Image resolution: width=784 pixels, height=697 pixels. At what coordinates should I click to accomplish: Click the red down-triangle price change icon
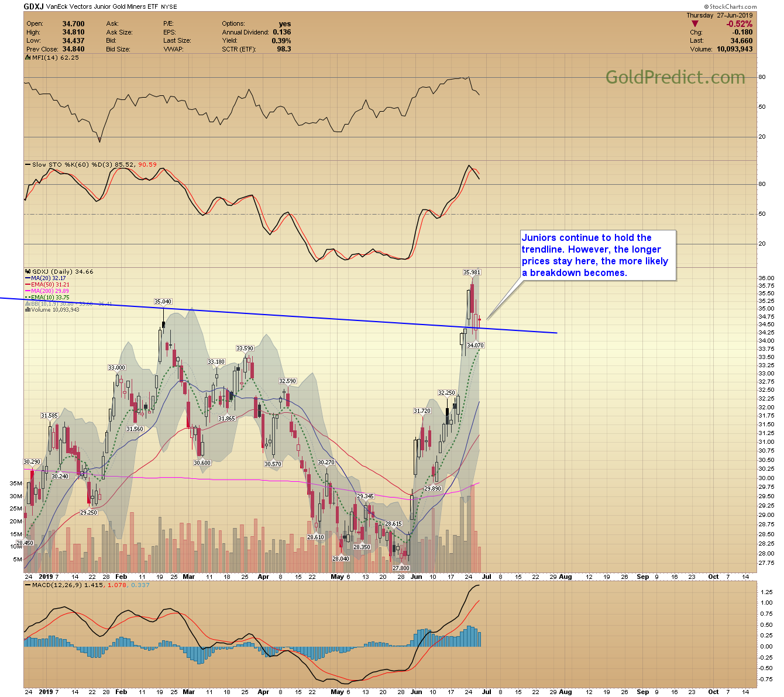[695, 24]
